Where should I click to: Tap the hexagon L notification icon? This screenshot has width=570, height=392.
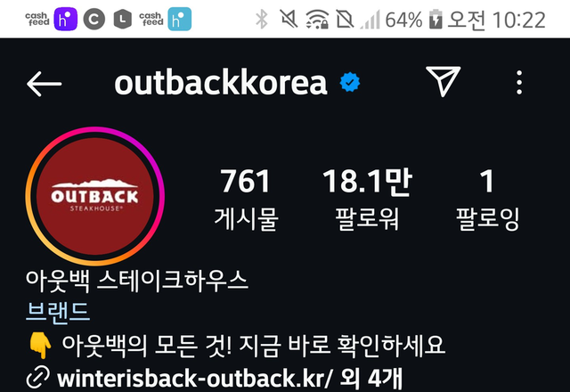click(x=123, y=19)
